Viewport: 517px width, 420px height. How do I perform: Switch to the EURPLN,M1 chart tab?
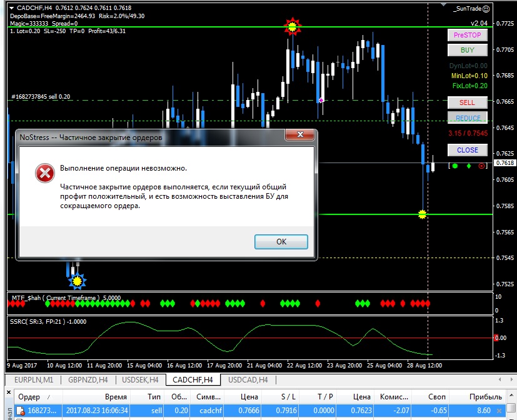click(x=34, y=380)
